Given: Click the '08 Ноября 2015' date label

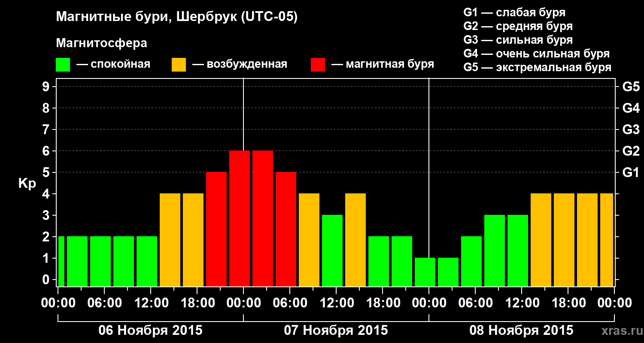Looking at the screenshot, I should (x=521, y=331).
